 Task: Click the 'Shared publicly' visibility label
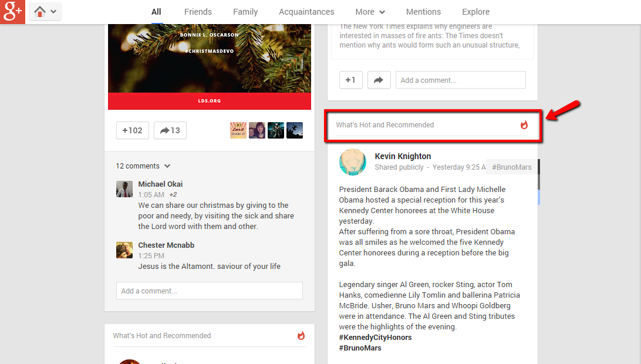point(399,167)
